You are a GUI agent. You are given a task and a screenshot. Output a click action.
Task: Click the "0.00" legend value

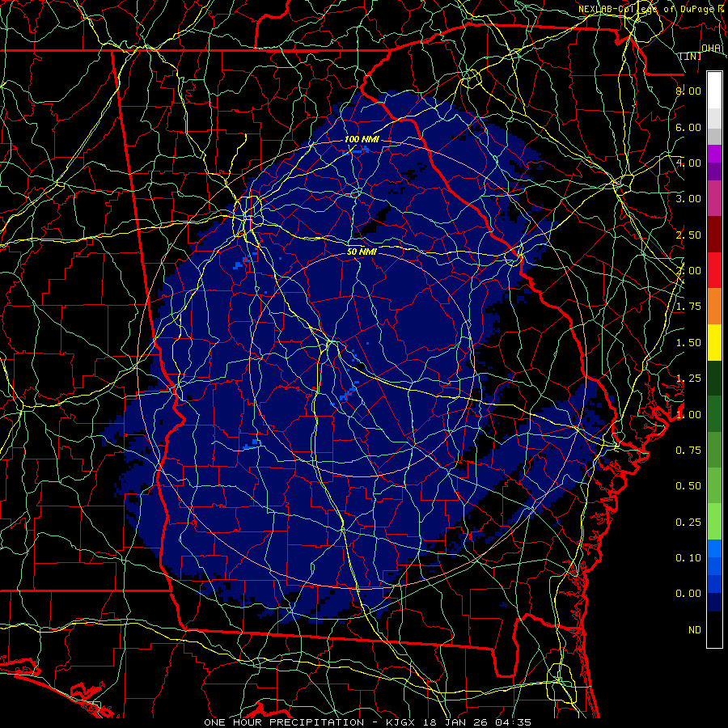(688, 594)
